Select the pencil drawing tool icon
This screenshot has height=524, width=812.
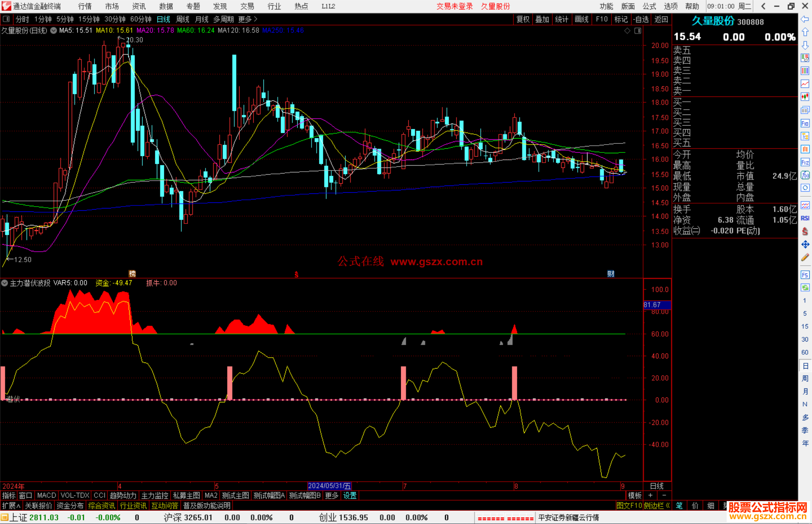tap(805, 258)
